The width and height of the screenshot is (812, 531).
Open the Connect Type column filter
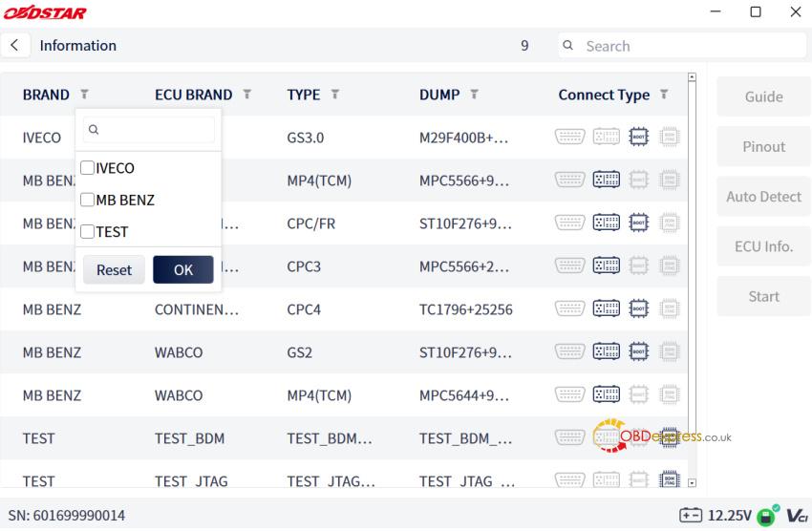[x=664, y=95]
